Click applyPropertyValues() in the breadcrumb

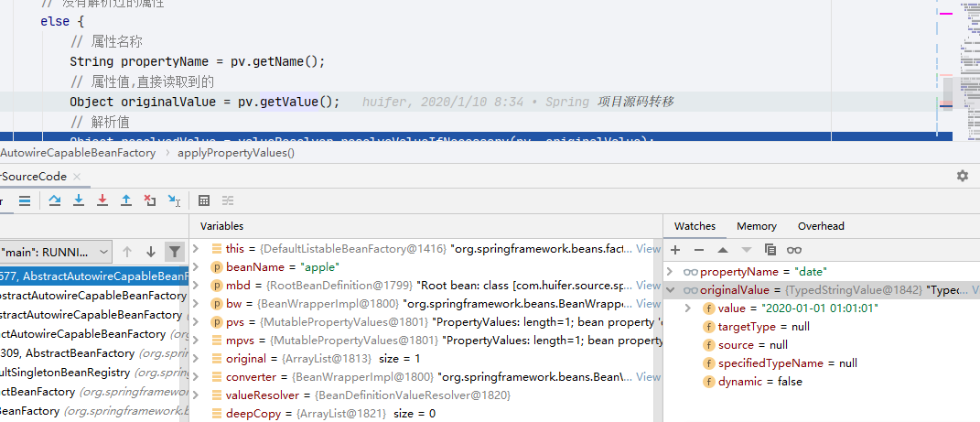pyautogui.click(x=236, y=153)
